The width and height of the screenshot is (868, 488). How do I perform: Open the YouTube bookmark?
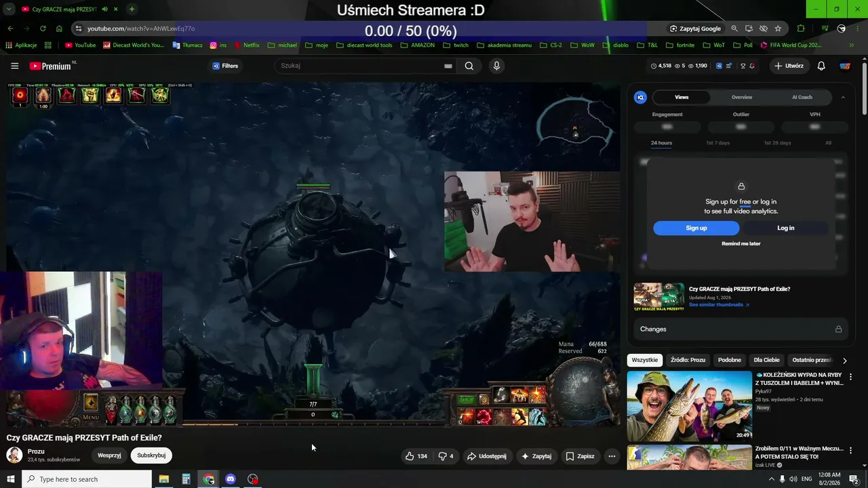(80, 45)
